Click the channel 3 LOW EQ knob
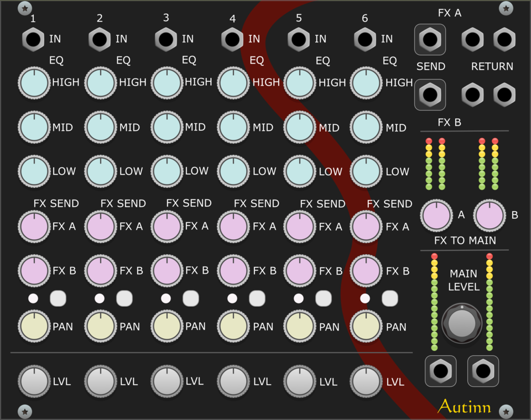531x420 pixels. [167, 171]
